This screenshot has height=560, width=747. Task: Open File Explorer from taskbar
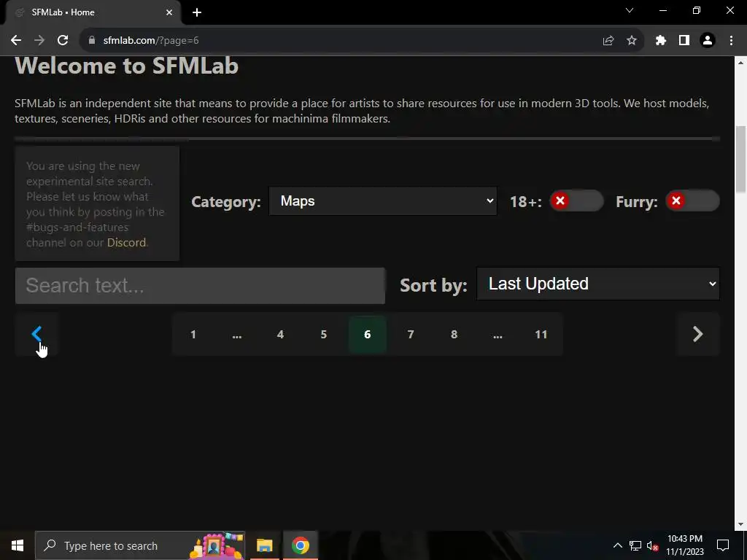[x=264, y=545]
